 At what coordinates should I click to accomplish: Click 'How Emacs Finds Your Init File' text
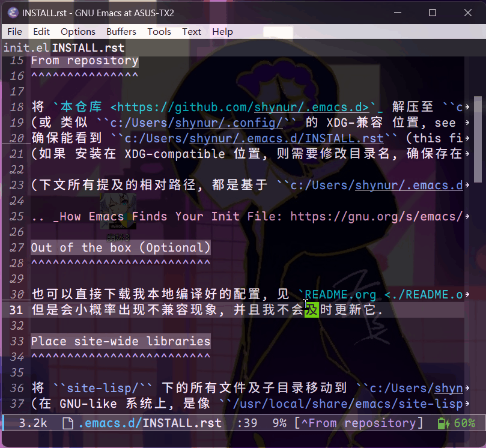167,216
